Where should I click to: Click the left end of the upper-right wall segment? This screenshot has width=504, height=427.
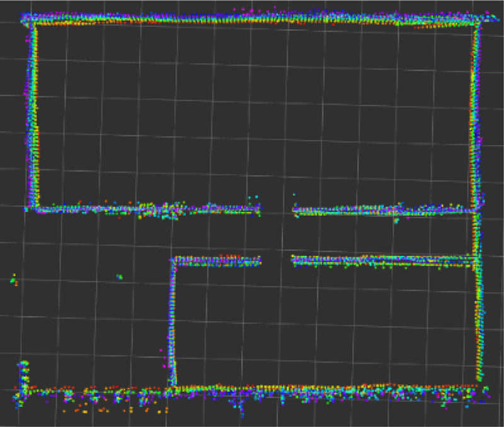coord(295,210)
